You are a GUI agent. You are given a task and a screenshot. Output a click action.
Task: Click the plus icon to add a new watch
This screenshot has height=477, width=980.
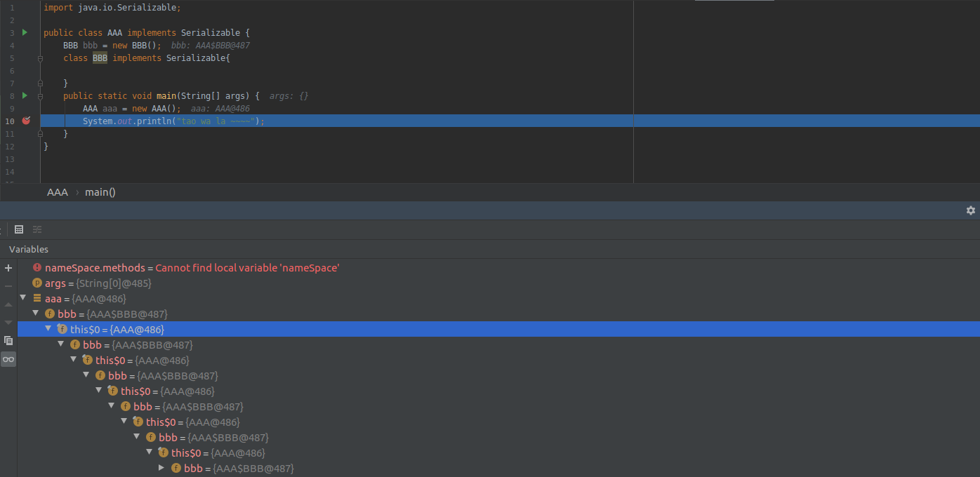8,268
